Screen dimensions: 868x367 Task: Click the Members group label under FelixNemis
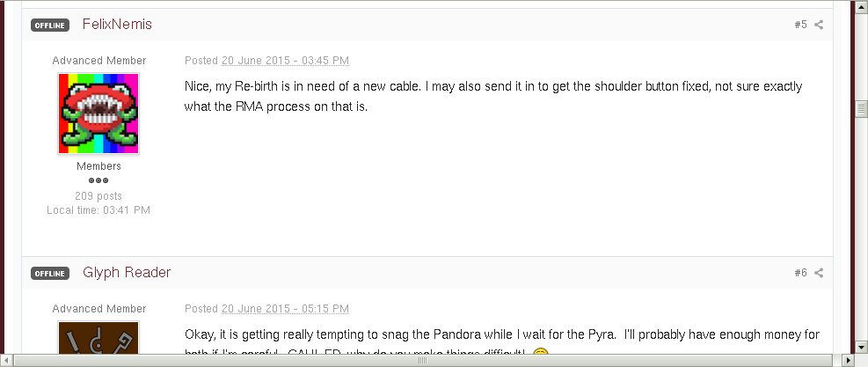[98, 166]
